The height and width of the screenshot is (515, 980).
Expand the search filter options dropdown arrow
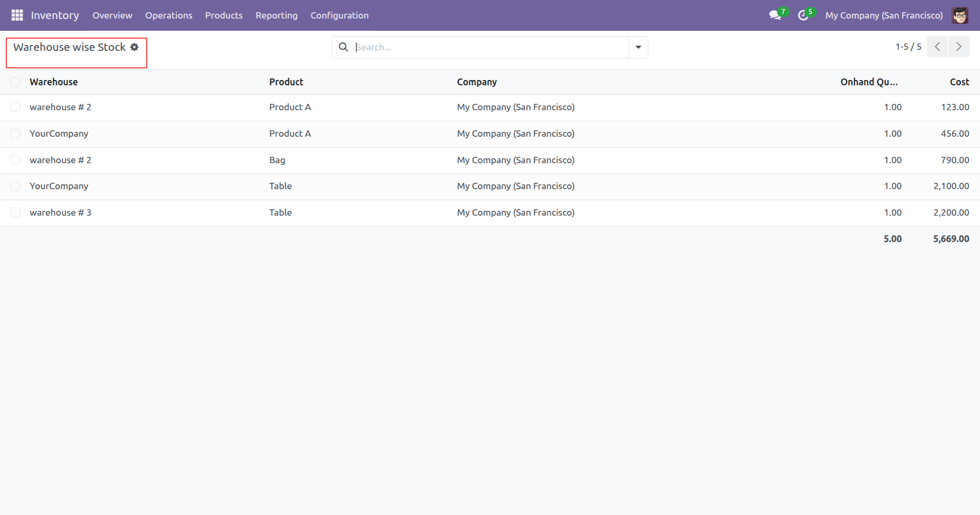point(638,47)
